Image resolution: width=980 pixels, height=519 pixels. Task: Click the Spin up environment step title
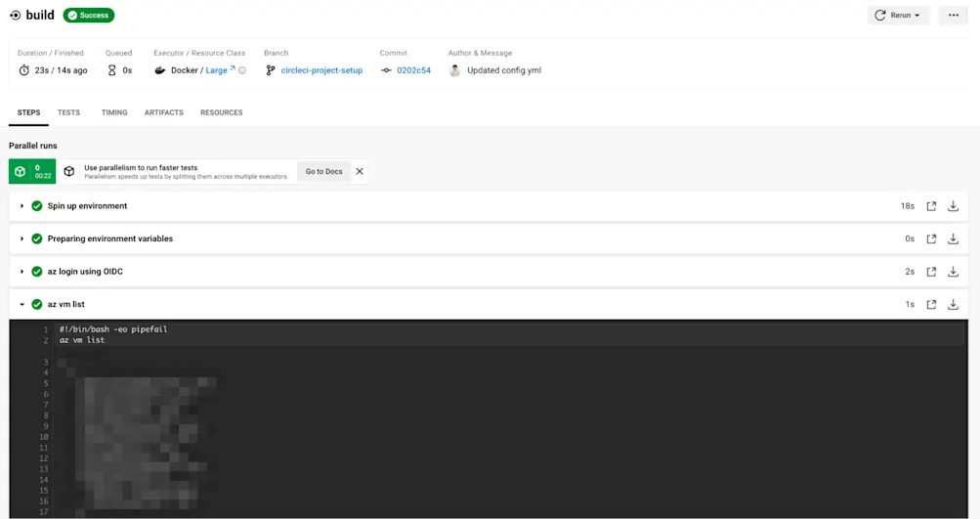[88, 205]
